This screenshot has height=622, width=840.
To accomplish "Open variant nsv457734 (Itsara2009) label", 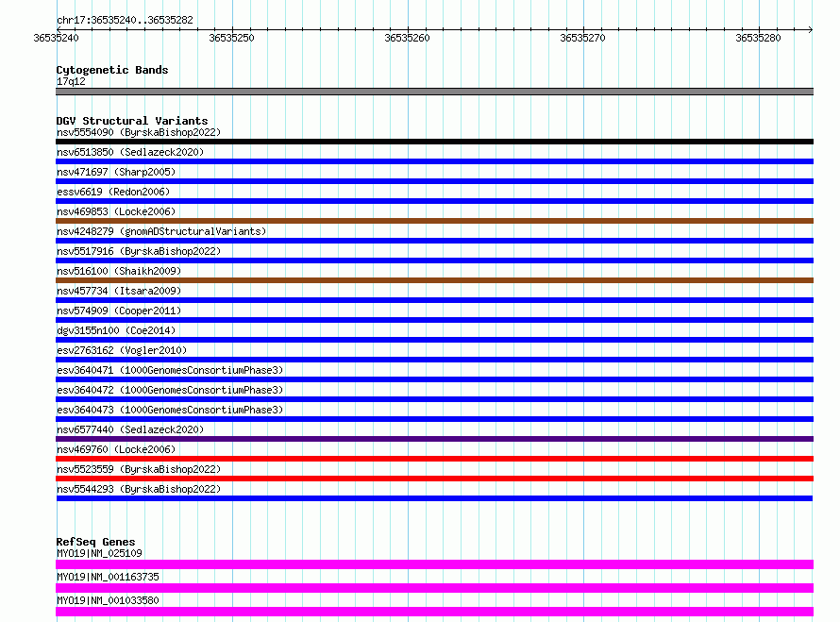I will (x=119, y=291).
